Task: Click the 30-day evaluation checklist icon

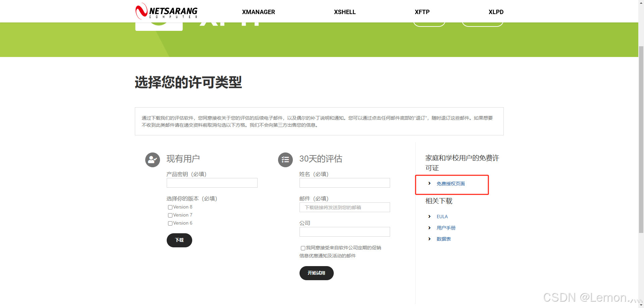Action: 285,160
